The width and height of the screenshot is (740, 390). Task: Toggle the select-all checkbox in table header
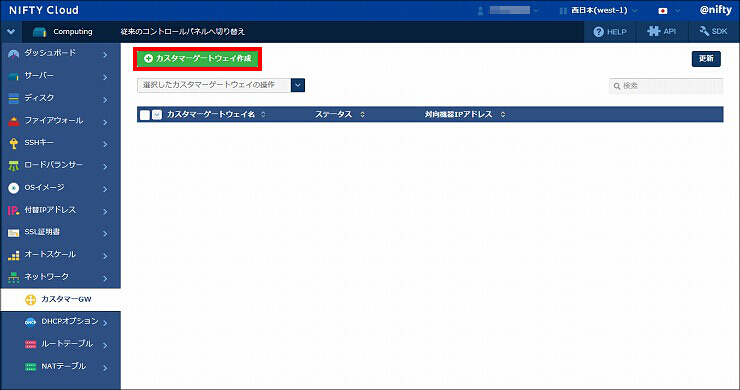click(x=145, y=115)
